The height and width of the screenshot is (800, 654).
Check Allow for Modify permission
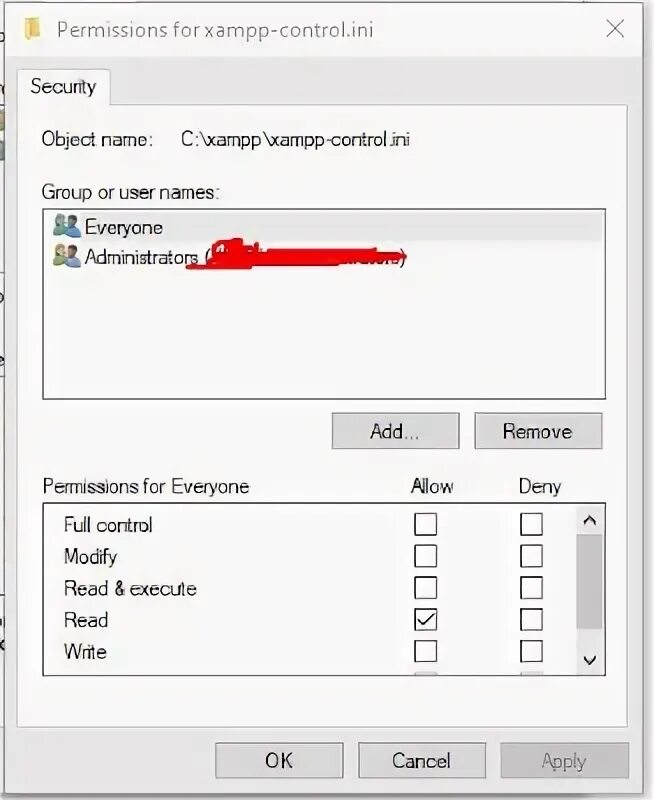[426, 556]
